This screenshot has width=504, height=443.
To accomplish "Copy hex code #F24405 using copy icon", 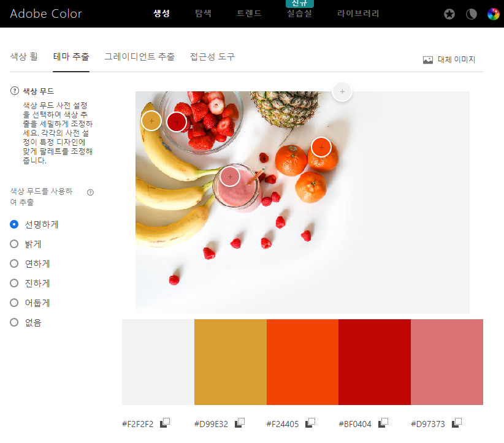I will (x=310, y=422).
